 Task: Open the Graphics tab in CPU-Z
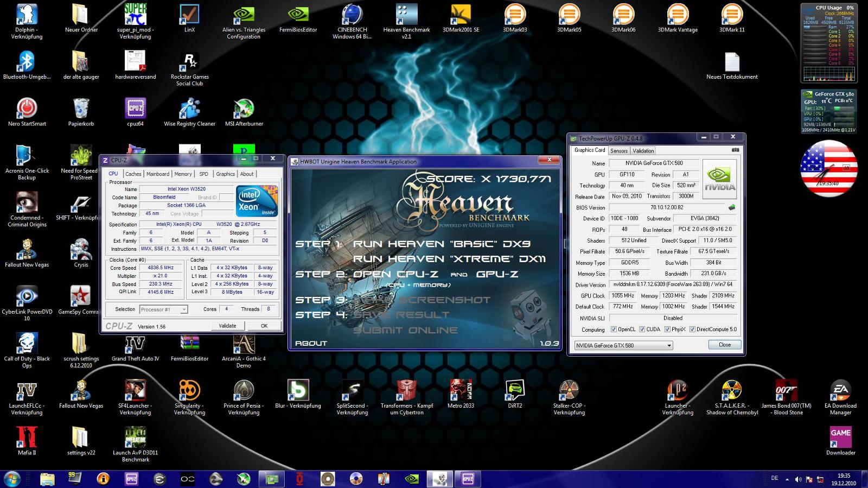coord(225,174)
